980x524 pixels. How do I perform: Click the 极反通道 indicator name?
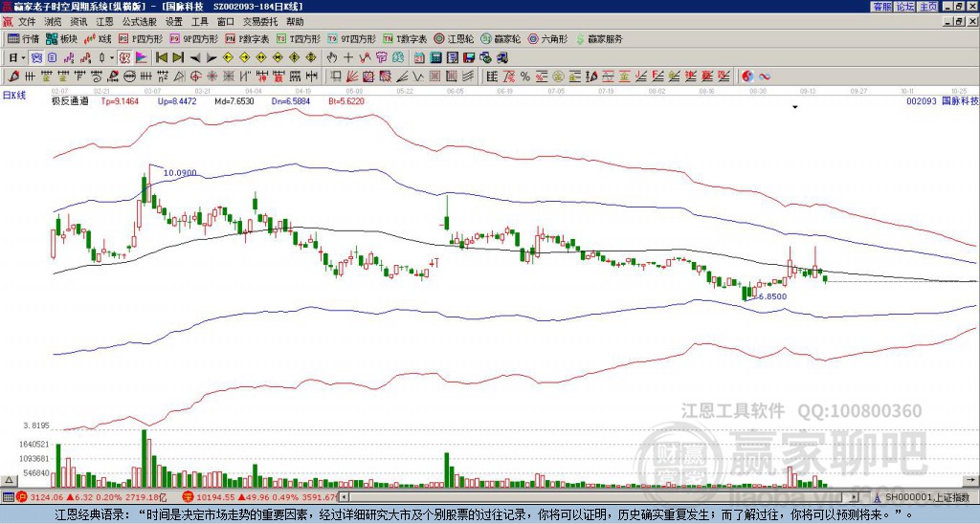[70, 100]
